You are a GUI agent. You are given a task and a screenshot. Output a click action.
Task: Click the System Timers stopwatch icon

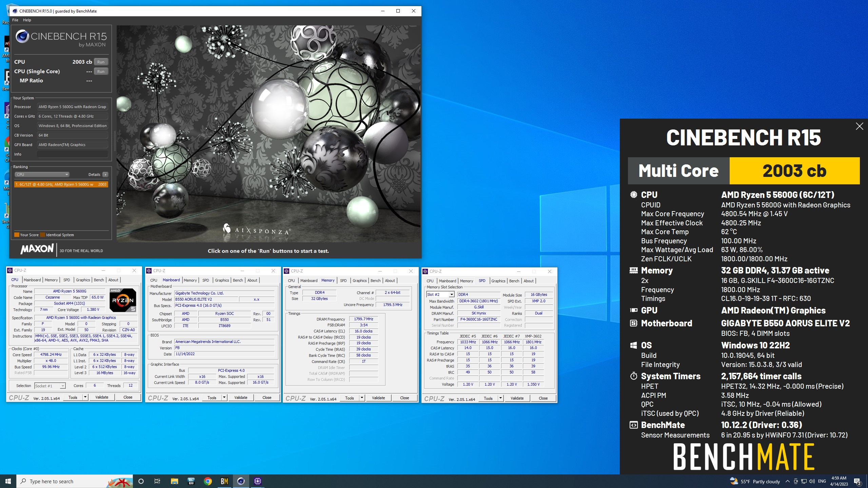[x=633, y=376]
